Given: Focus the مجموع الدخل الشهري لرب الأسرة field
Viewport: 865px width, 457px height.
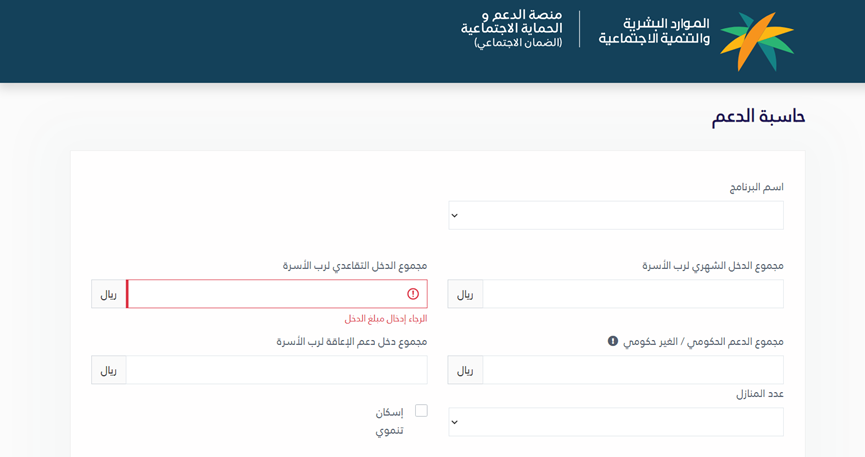Looking at the screenshot, I should coord(632,294).
